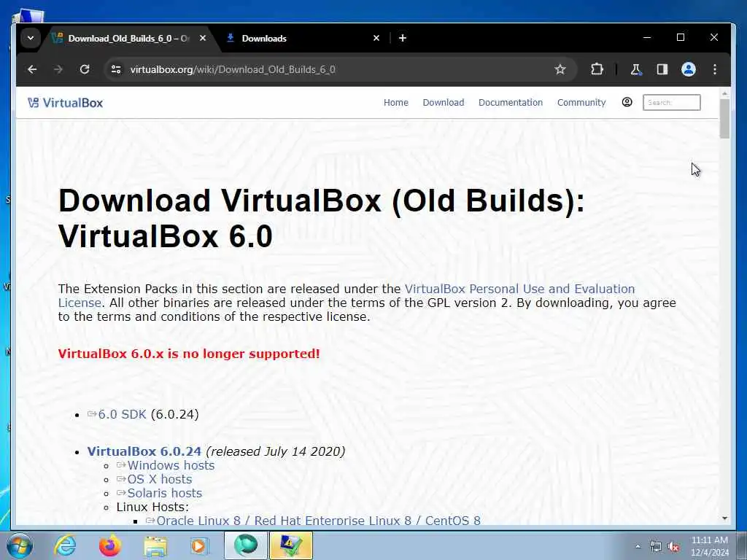Open the 6.0 SDK link
This screenshot has height=560, width=747.
point(122,414)
